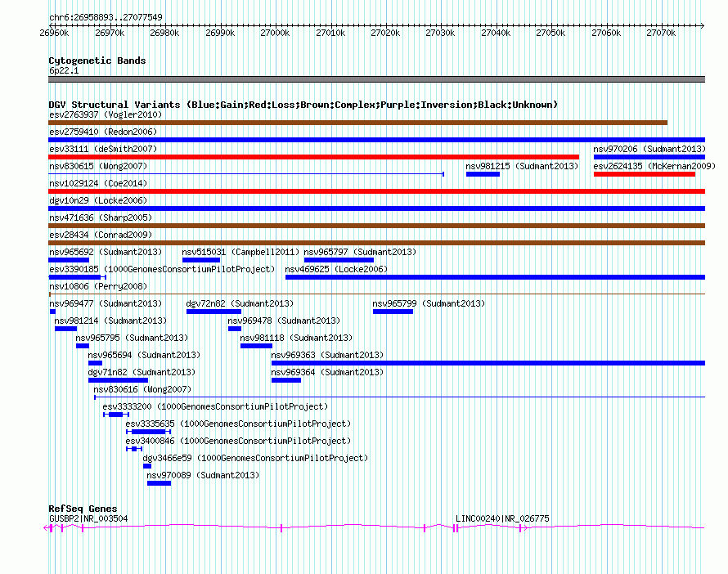Screen dimensions: 728x574
Task: Open the LINC00240|NR_026775 gene label
Action: (x=502, y=518)
